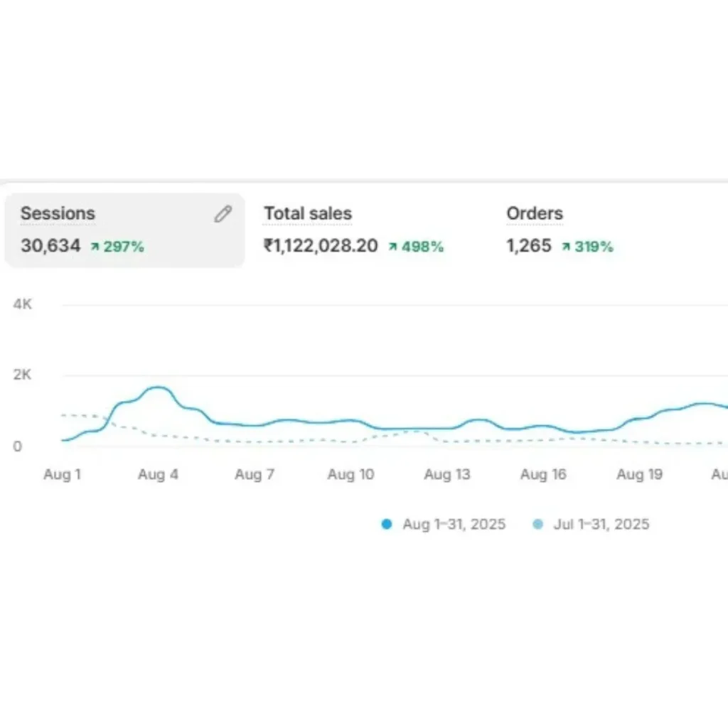
Task: Click the ₹1,122,028.20 sales amount
Action: (321, 246)
